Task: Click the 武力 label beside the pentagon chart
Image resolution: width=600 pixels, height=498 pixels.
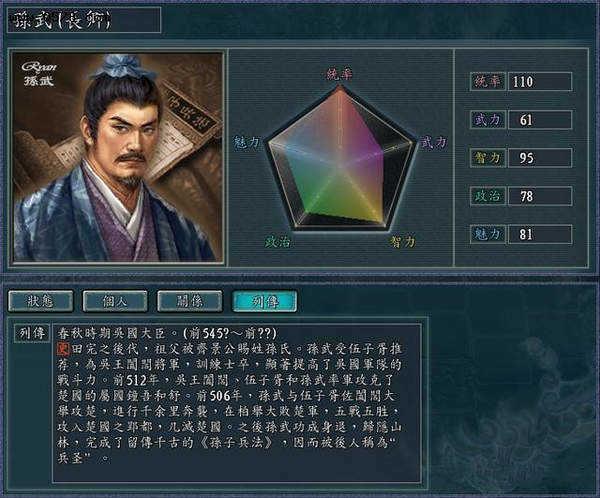Action: (x=434, y=143)
